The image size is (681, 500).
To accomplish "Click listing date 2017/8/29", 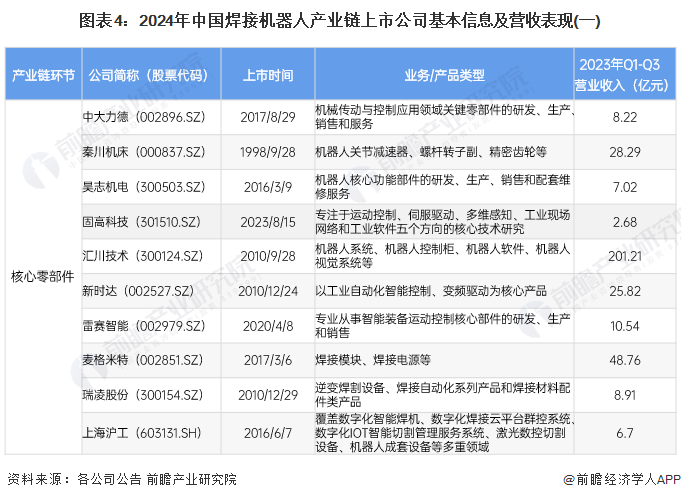I will (x=268, y=117).
